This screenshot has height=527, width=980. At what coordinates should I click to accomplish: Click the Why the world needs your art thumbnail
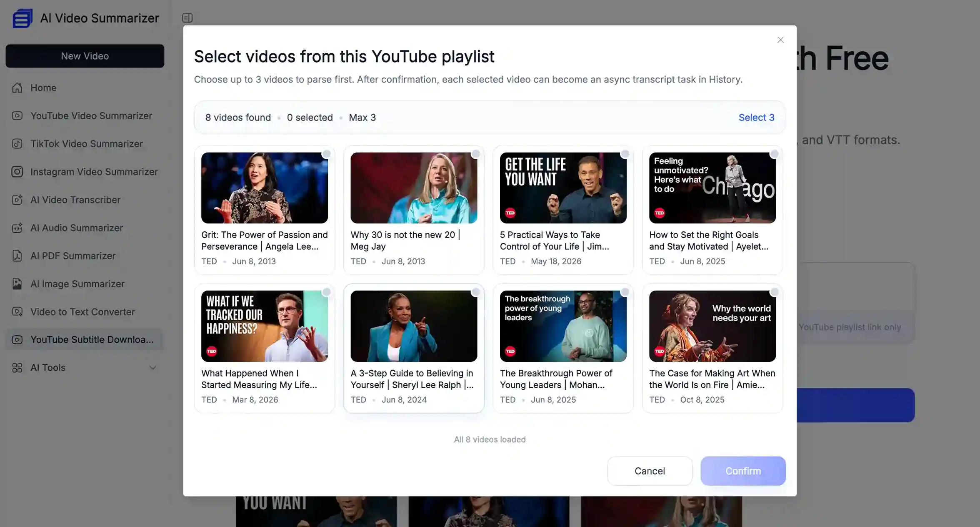tap(712, 326)
